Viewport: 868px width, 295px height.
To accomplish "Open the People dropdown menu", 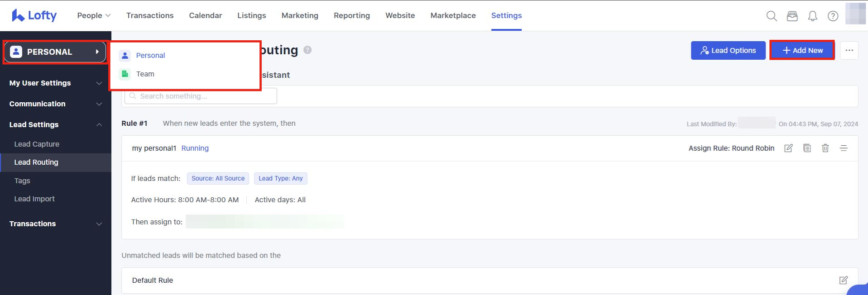I will point(94,15).
